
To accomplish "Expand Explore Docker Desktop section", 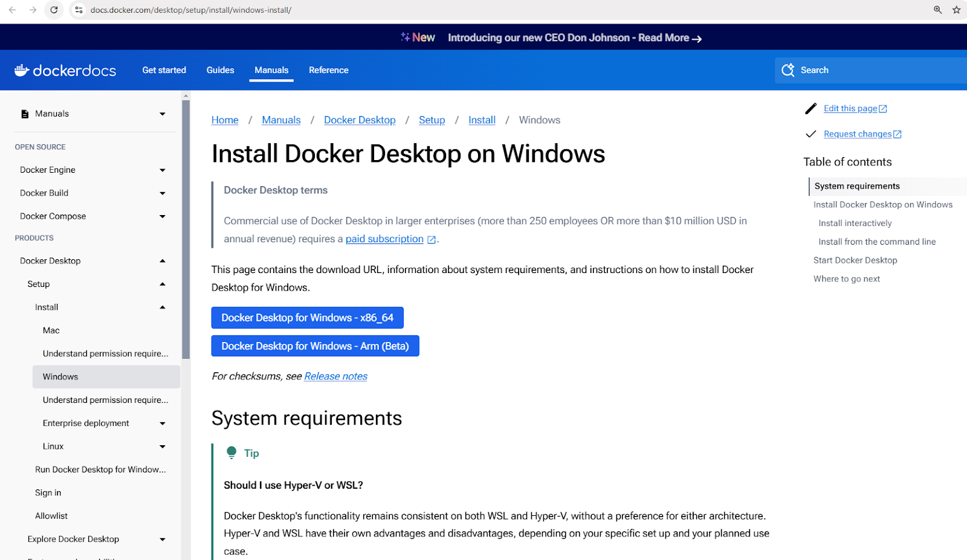I will [x=163, y=539].
